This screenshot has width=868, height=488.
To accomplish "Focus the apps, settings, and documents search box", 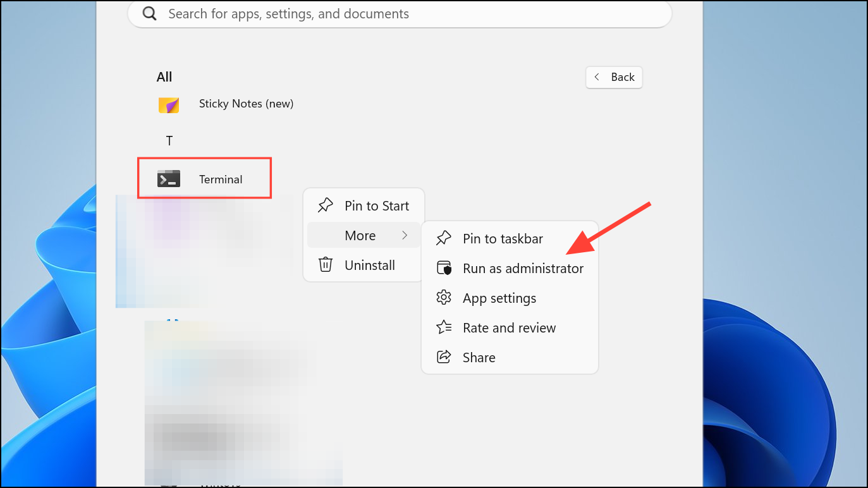I will (400, 13).
